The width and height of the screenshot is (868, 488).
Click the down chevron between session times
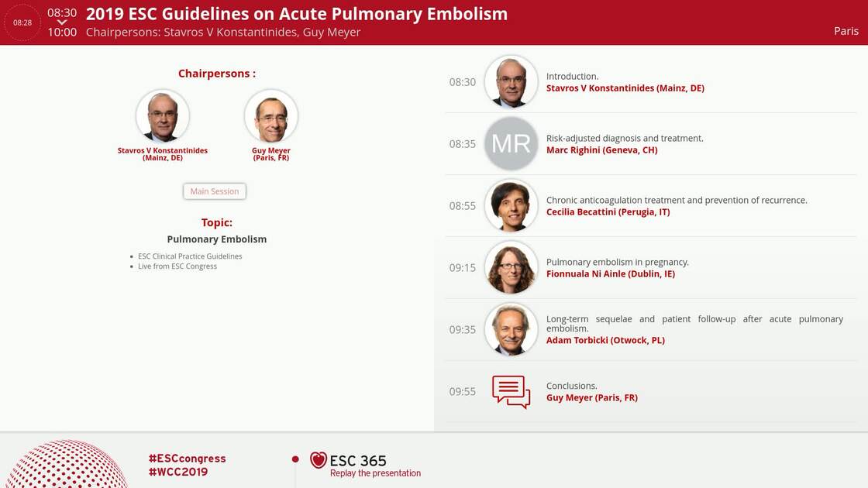(x=62, y=22)
